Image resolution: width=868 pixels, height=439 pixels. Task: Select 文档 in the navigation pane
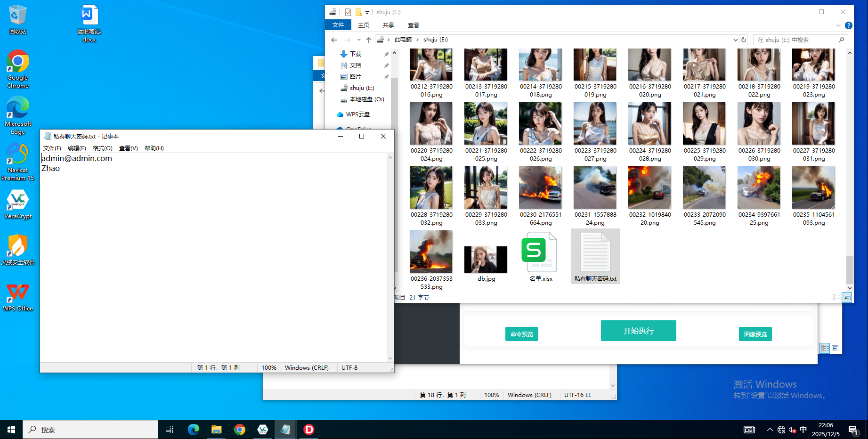pos(356,65)
